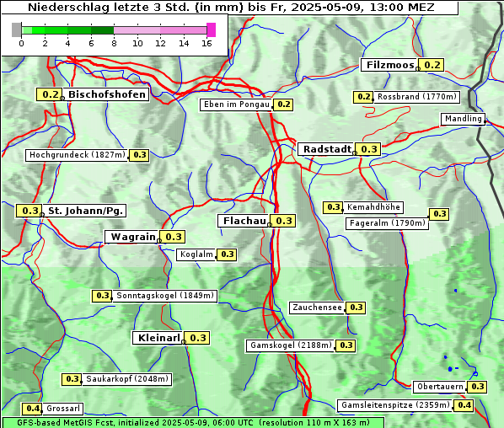Click the GFS-based MetGIS forecast footer text

193,423
